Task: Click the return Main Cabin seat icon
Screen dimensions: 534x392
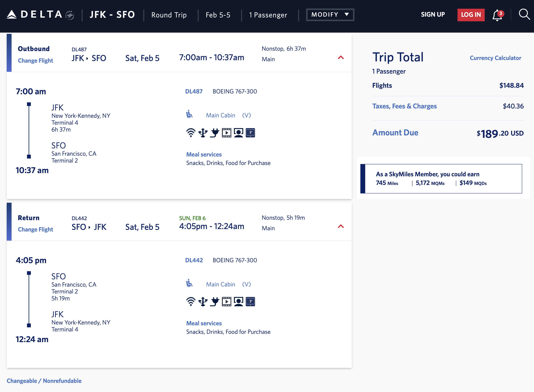Action: coord(189,283)
